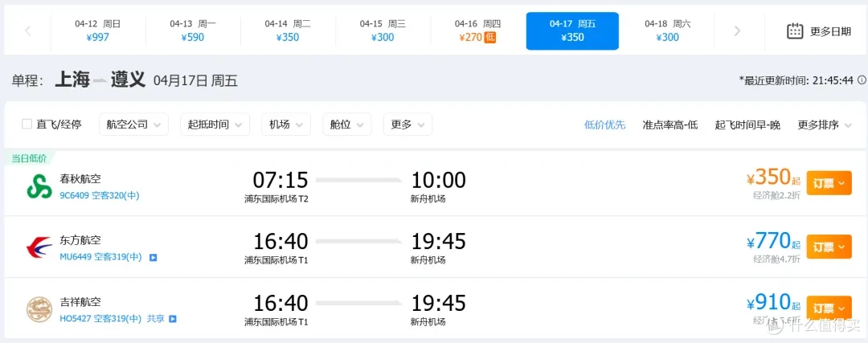Click the info icon beside update time
This screenshot has width=868, height=343.
click(862, 80)
